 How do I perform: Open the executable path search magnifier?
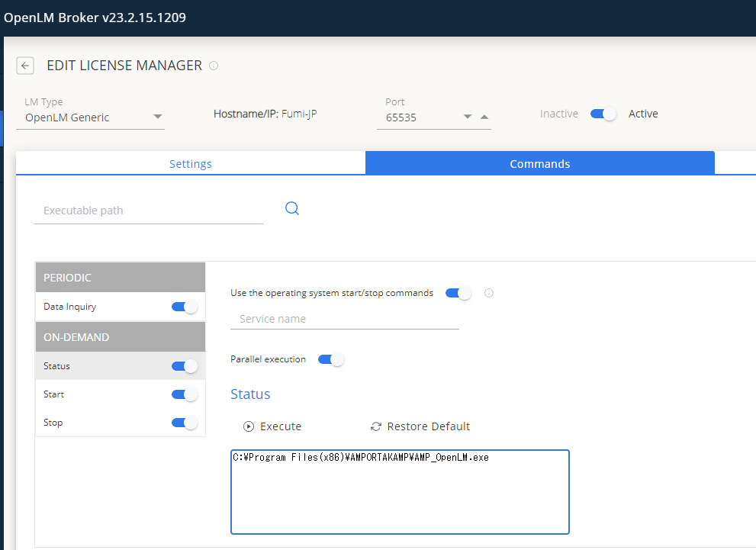coord(292,207)
